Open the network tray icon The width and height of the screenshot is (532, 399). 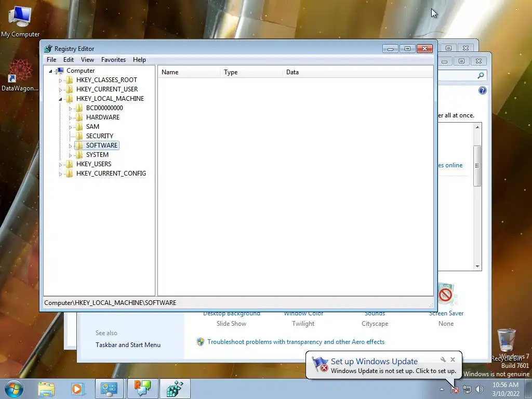pos(467,390)
